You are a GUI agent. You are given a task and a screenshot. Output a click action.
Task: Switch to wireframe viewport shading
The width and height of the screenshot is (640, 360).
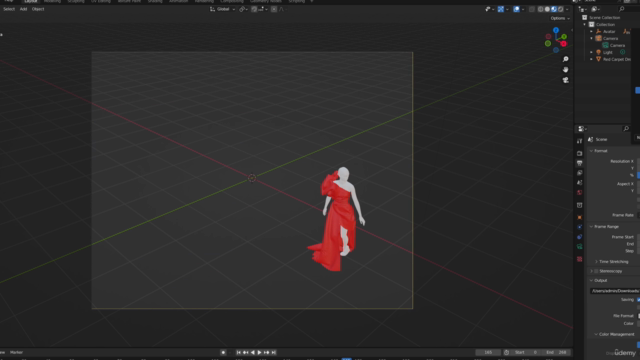540,9
